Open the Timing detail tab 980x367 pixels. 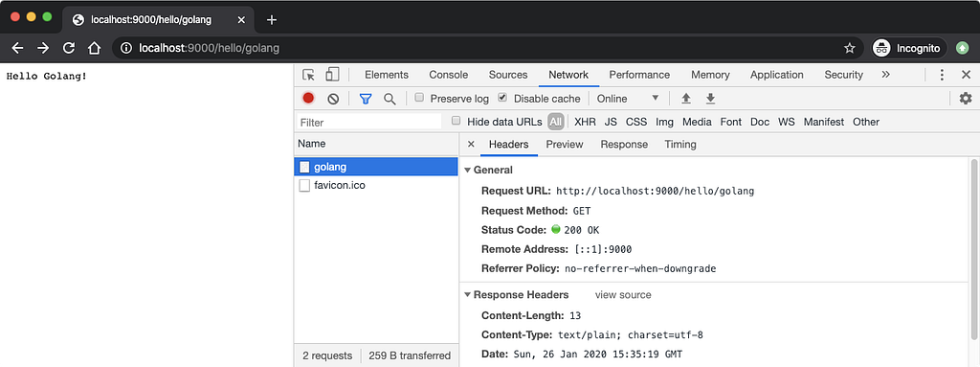point(680,144)
